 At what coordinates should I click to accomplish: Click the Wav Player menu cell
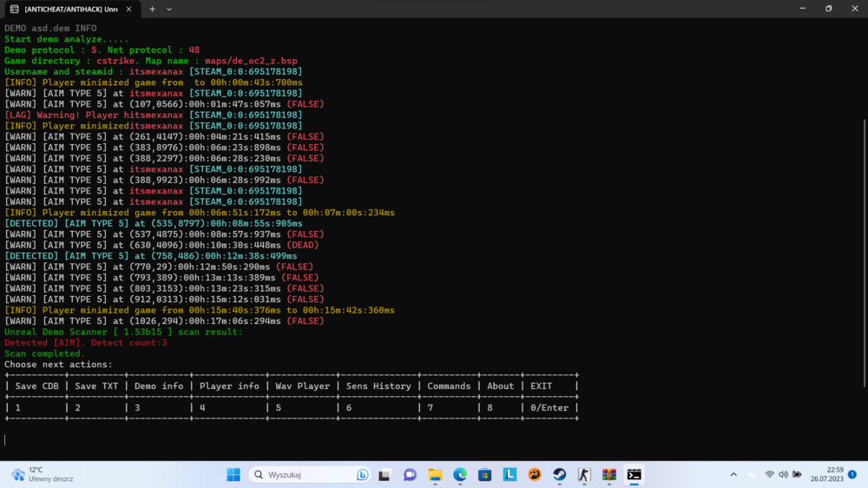coord(303,386)
